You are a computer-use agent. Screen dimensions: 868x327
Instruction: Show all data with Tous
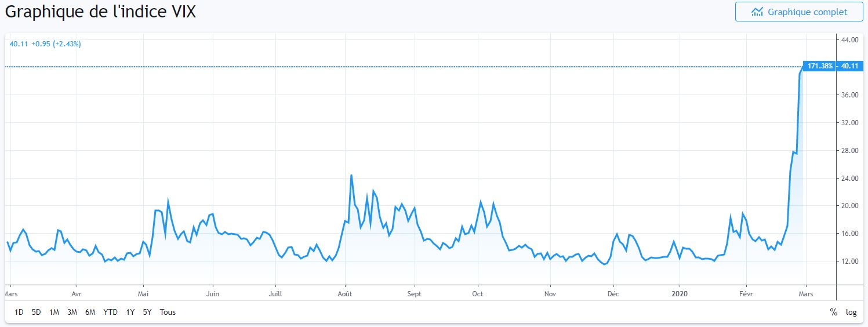[168, 312]
